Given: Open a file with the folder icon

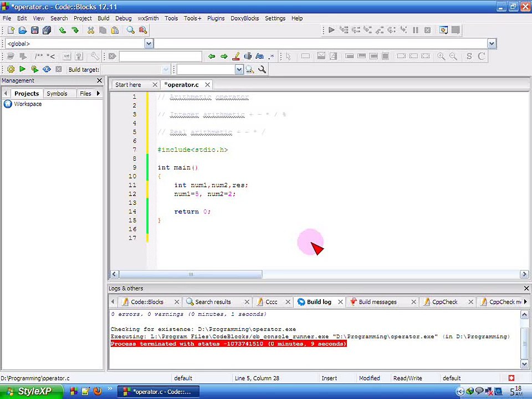Looking at the screenshot, I should [x=23, y=30].
